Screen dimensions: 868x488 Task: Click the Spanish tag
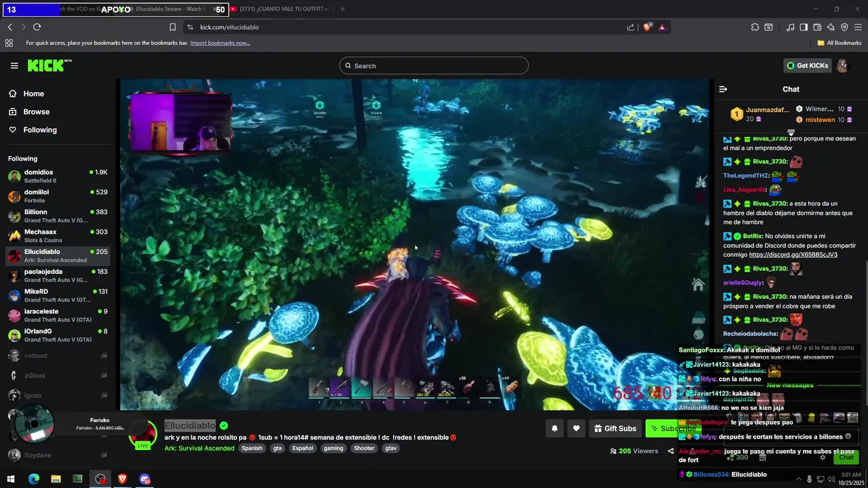pyautogui.click(x=252, y=448)
